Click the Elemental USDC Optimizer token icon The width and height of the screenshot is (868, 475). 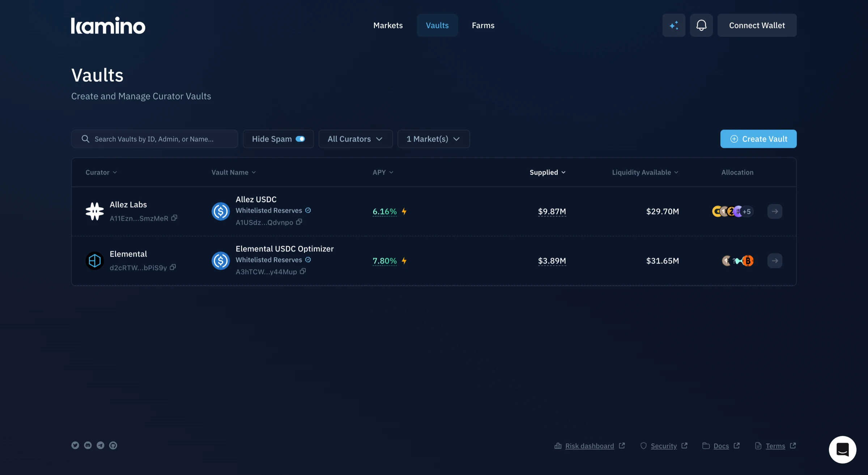click(x=221, y=261)
